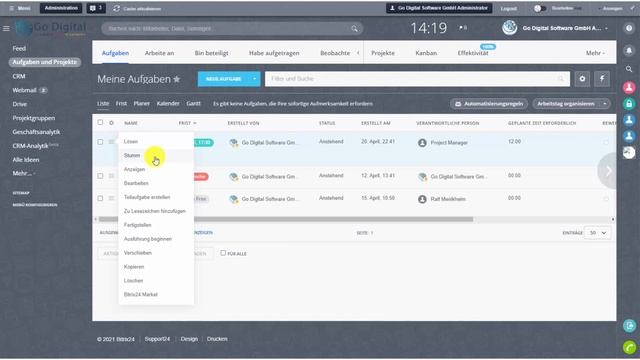Expand the Mehr tab dropdown
Viewport: 640px width, 360px height.
[x=595, y=53]
